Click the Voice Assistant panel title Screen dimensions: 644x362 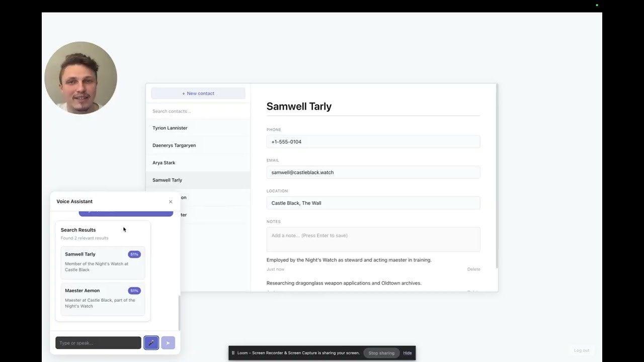click(74, 202)
